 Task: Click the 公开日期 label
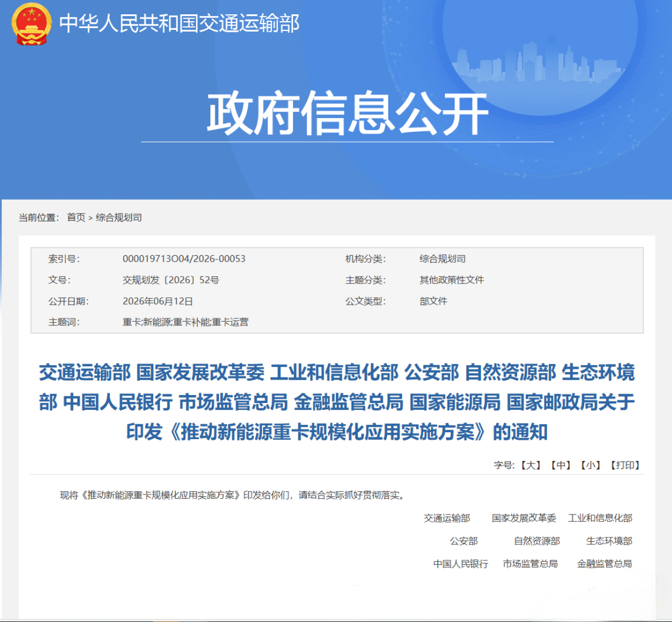tap(68, 301)
